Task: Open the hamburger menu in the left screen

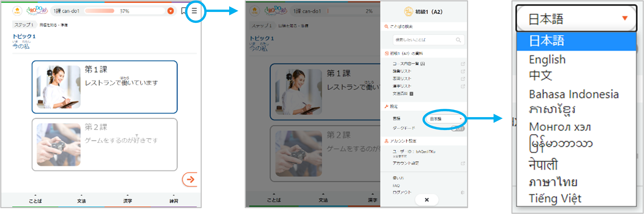Action: (x=194, y=11)
